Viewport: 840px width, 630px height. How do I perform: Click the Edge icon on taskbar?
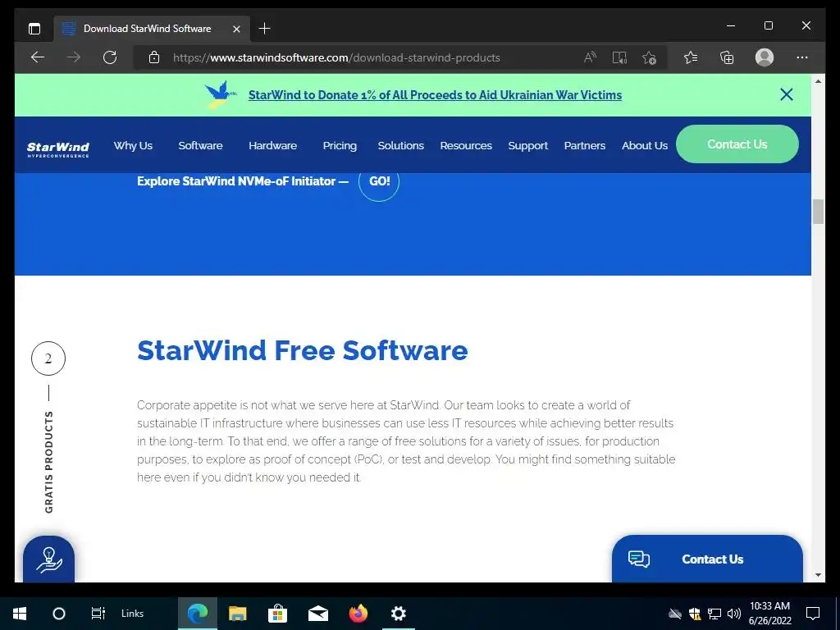click(197, 614)
